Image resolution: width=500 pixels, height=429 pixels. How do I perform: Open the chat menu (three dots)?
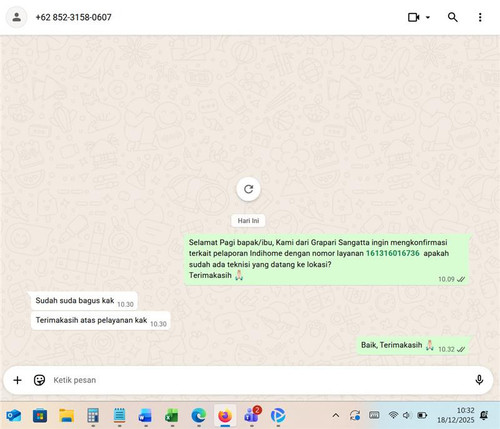[x=480, y=17]
